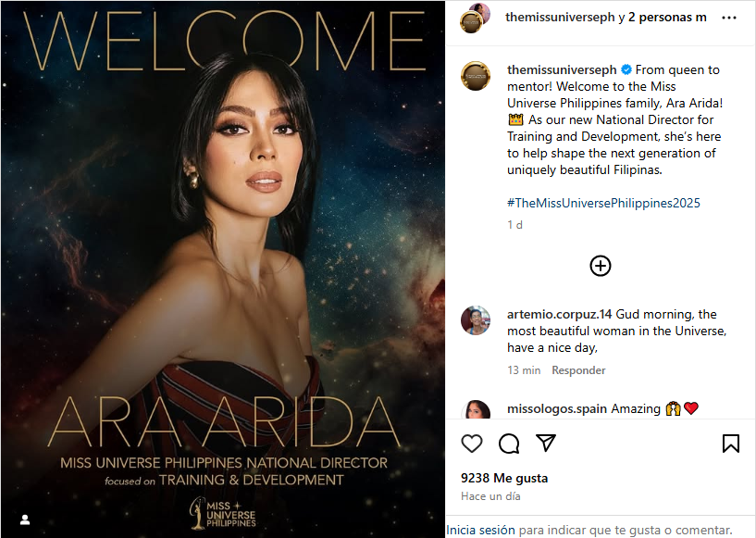
Task: Open artemio.corpuz.14 profile avatar
Action: pos(476,319)
